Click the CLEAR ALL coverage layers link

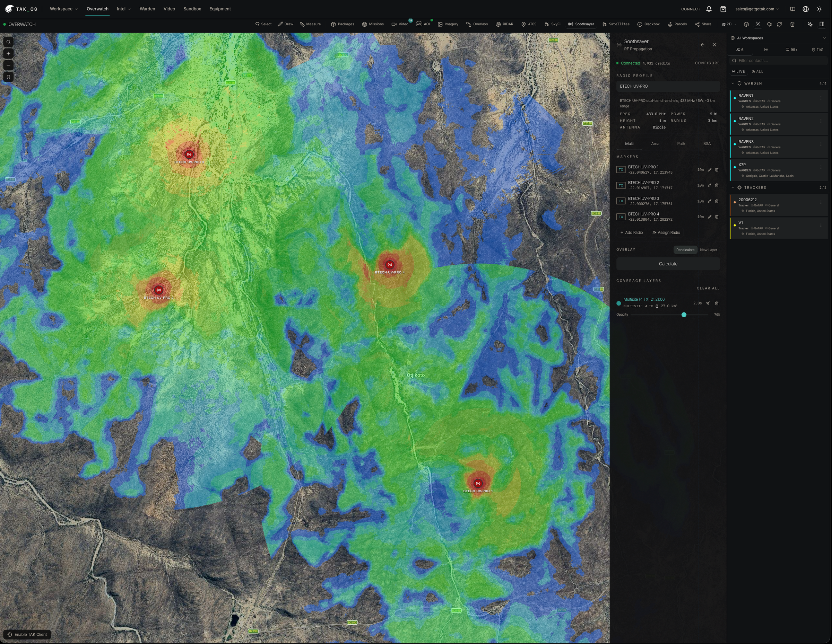(708, 289)
